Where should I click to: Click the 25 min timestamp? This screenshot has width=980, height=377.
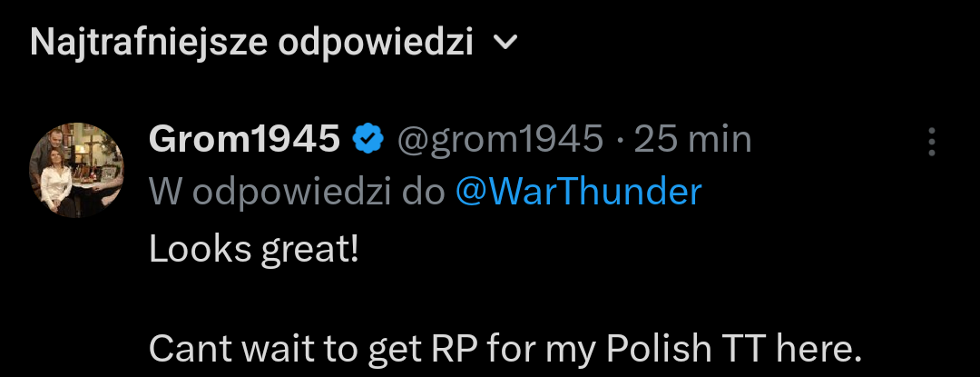(692, 140)
